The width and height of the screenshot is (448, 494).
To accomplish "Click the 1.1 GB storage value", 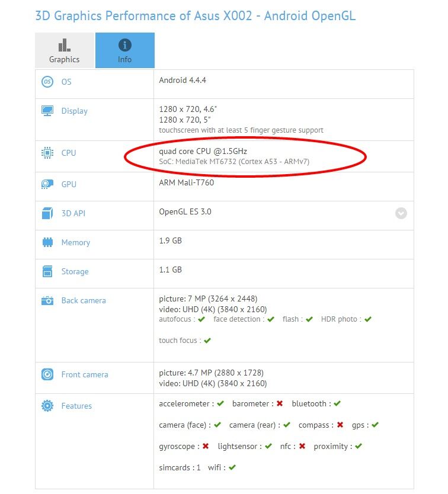I will point(170,270).
